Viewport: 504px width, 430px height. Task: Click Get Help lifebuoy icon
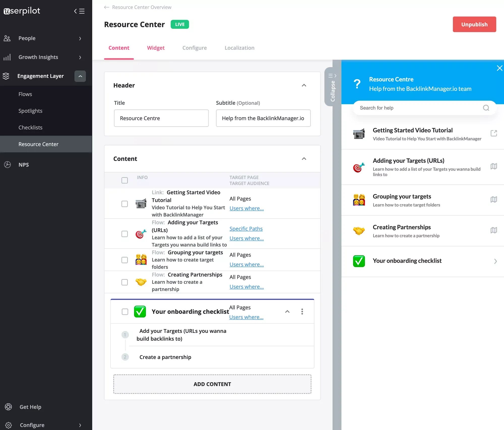(8, 407)
